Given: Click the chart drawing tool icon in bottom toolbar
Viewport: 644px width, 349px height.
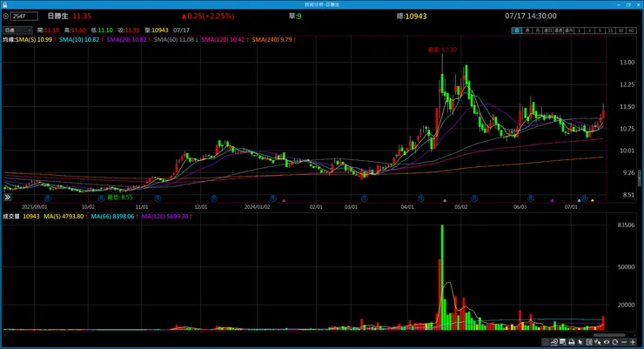Looking at the screenshot, I should pos(554,342).
